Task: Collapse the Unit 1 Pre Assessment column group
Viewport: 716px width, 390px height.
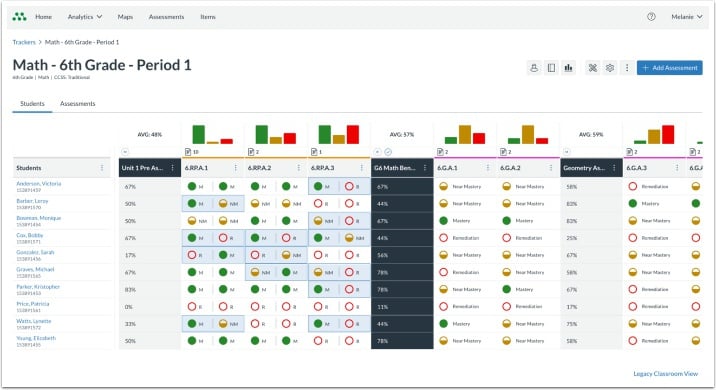Action: (x=125, y=152)
